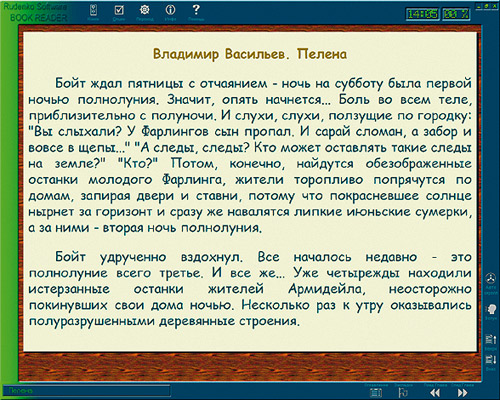Open the table of contents icon
Screen dimensions: 500x400
[376, 393]
